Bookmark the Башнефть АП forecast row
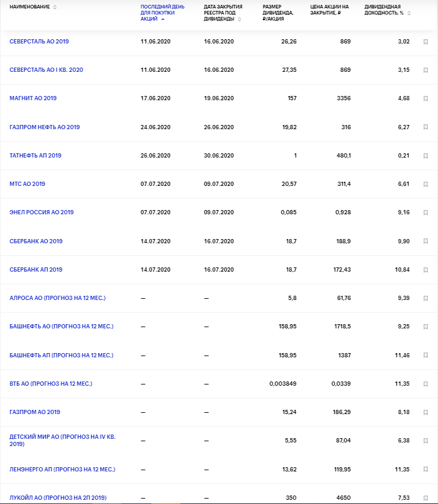The height and width of the screenshot is (504, 438). click(x=425, y=355)
